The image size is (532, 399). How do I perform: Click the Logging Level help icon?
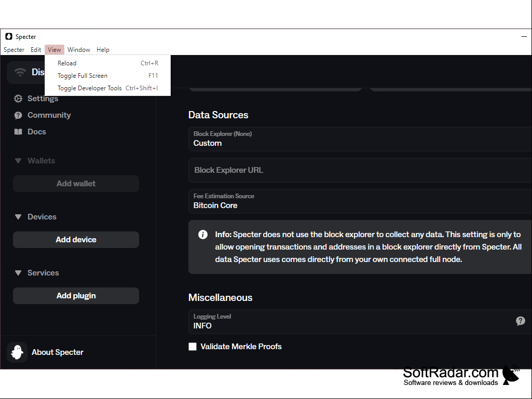pos(521,321)
